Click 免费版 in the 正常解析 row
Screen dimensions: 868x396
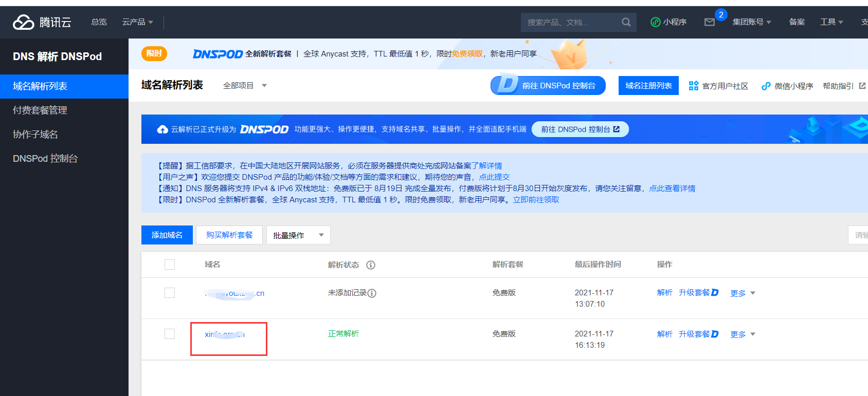(x=504, y=334)
